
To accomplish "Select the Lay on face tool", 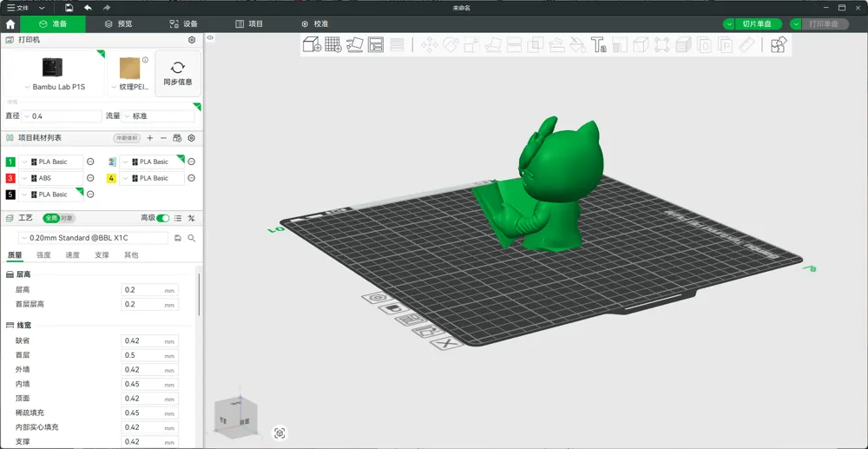I will point(493,45).
